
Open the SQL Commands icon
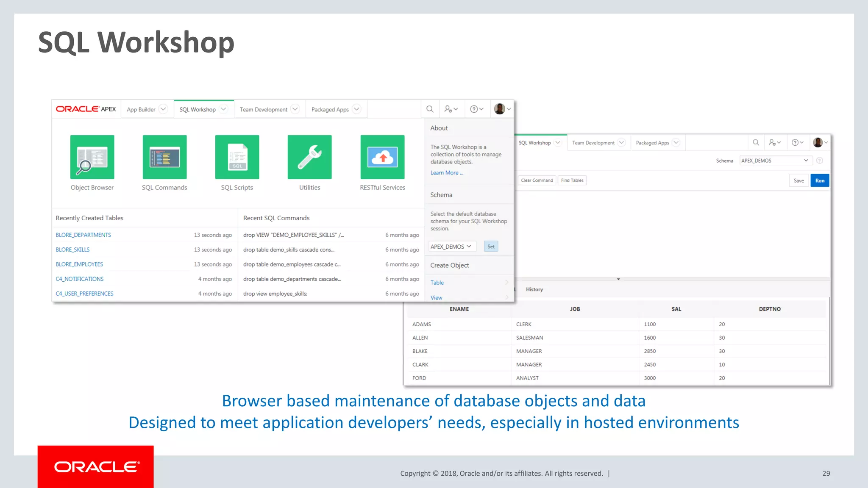tap(164, 157)
